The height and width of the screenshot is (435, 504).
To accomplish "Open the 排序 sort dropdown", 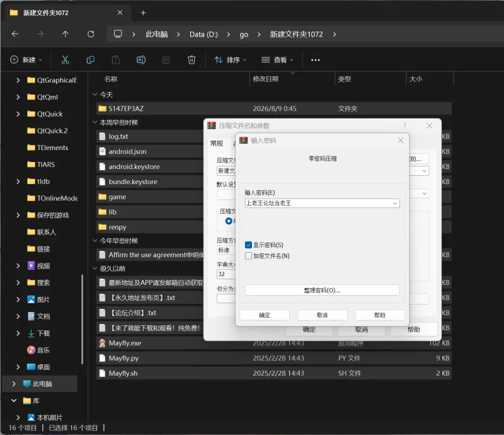I will point(231,60).
